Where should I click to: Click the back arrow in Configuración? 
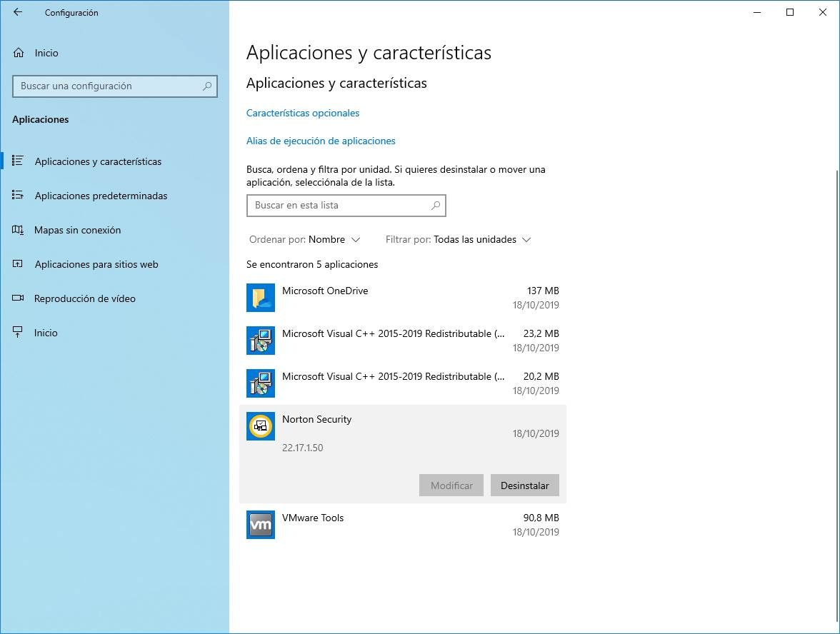click(18, 12)
